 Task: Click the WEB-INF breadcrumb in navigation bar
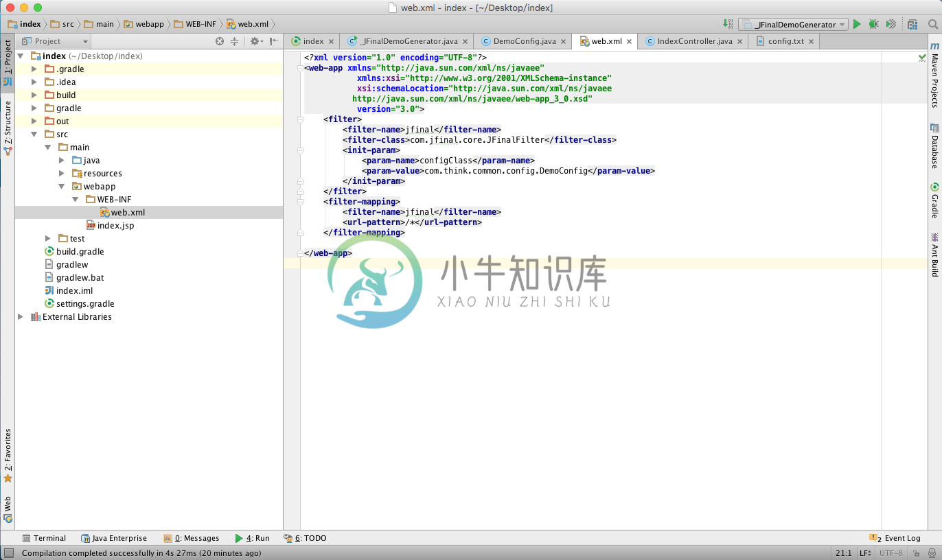(194, 24)
